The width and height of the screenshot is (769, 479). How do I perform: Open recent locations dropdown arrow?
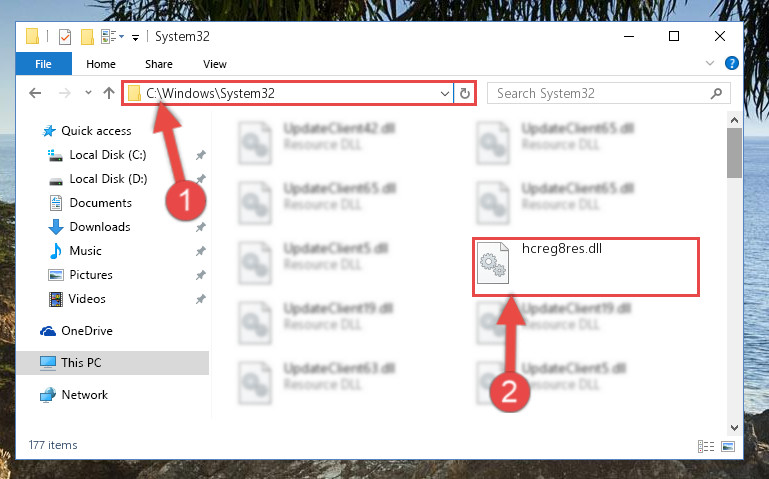click(88, 92)
